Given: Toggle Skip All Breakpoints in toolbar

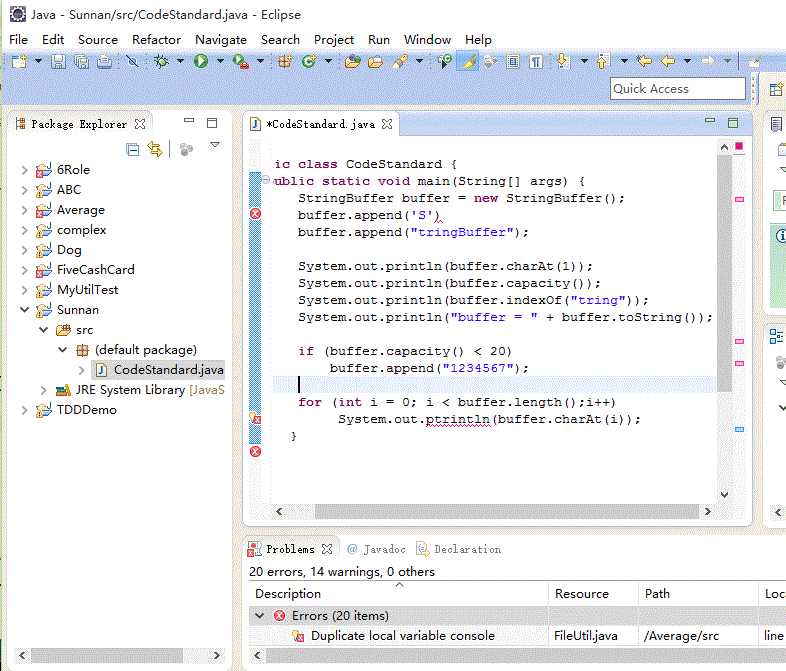Looking at the screenshot, I should tap(133, 61).
